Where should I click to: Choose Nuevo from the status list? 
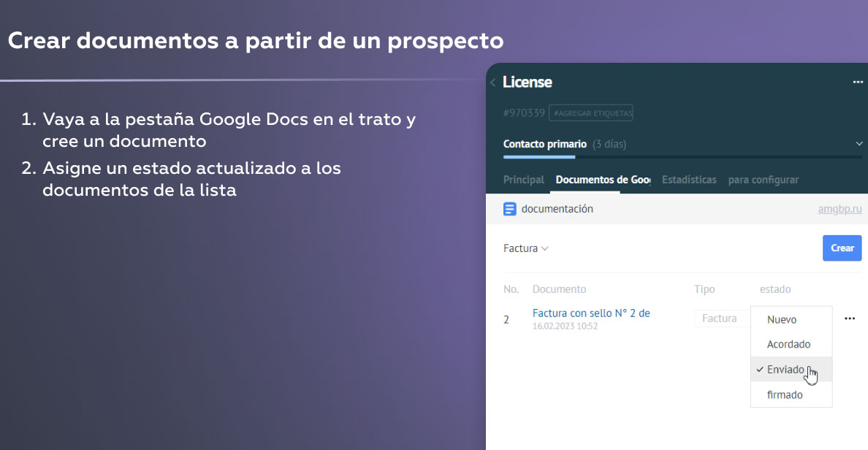click(782, 319)
